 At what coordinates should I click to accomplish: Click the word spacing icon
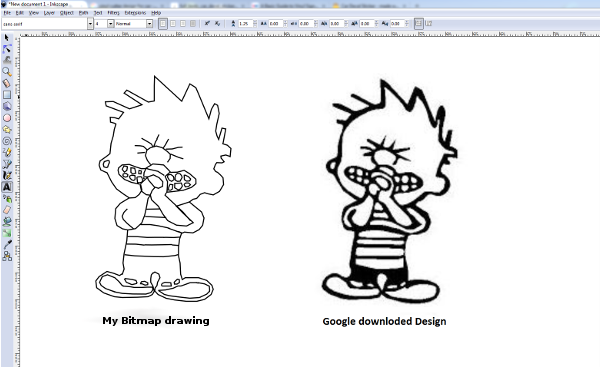click(293, 23)
